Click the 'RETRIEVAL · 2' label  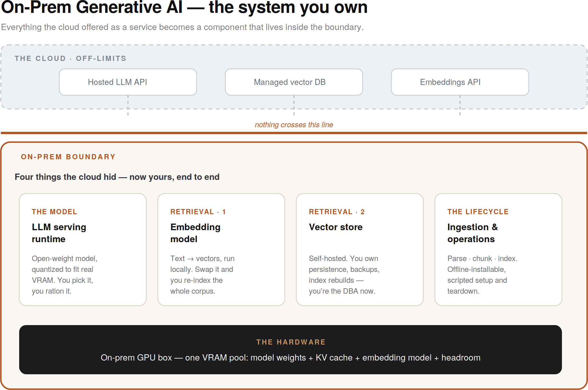(x=337, y=212)
